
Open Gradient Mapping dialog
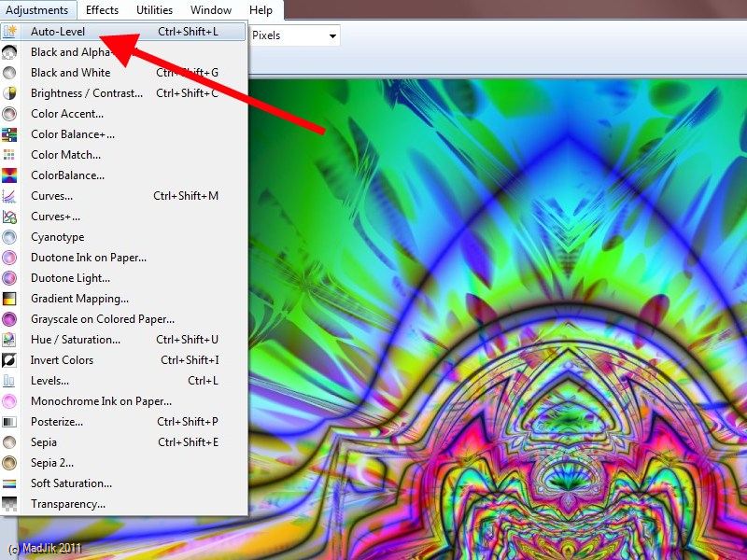(123, 299)
